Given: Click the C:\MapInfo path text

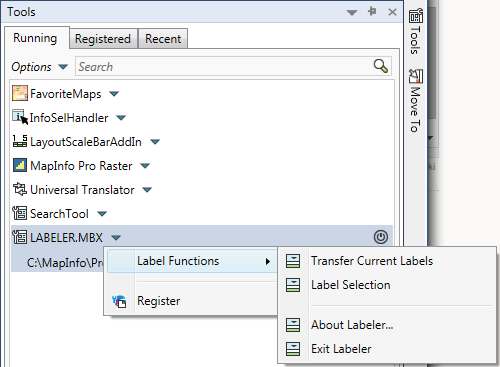Looking at the screenshot, I should (65, 263).
